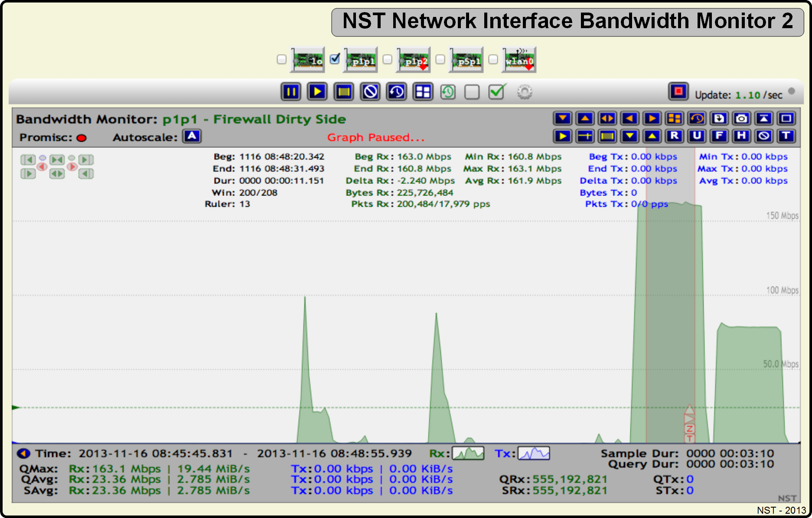Viewport: 812px width, 518px height.
Task: Click the p1p1 network card icon
Action: coord(360,60)
